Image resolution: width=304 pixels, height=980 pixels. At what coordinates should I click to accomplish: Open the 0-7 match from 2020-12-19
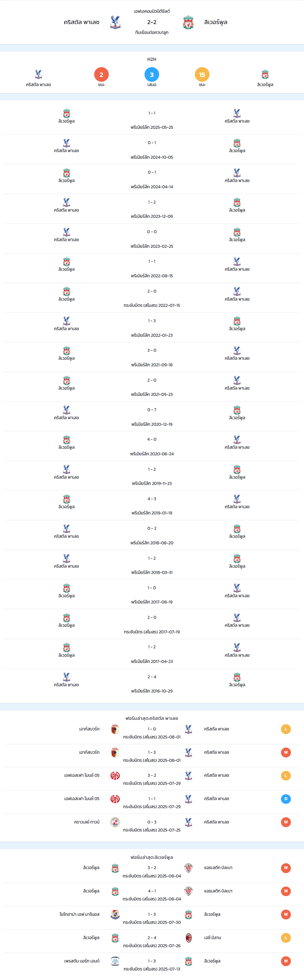tap(152, 417)
